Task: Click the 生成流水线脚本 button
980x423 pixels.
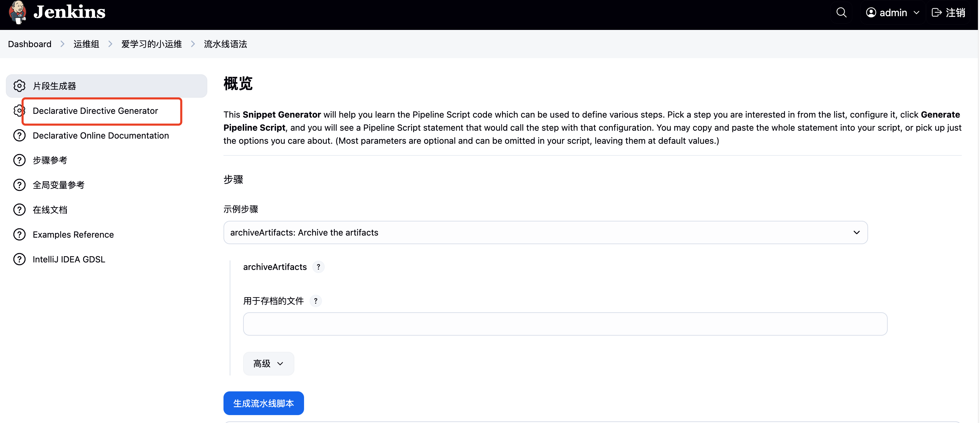Action: coord(263,403)
